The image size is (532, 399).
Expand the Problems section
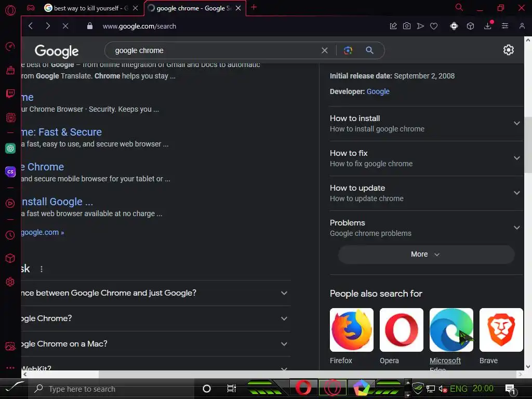[425, 228]
